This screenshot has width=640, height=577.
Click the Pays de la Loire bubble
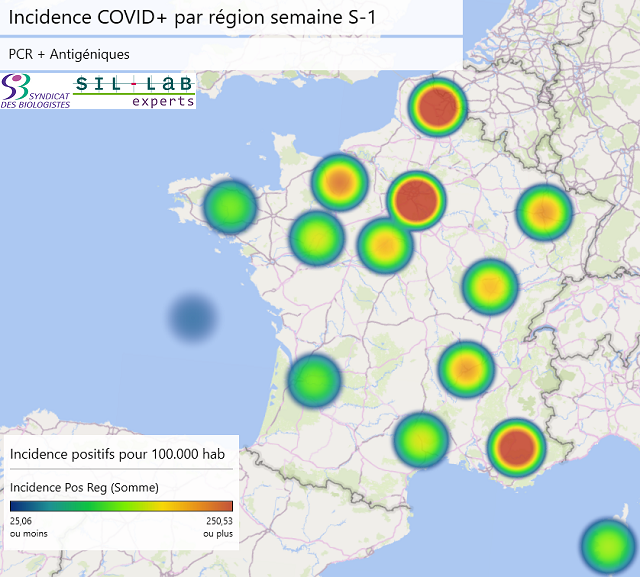click(x=317, y=238)
